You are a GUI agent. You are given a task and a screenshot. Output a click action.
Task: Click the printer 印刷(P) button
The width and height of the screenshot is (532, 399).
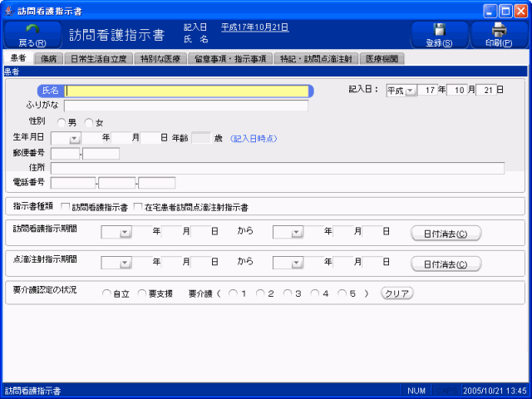(x=499, y=35)
